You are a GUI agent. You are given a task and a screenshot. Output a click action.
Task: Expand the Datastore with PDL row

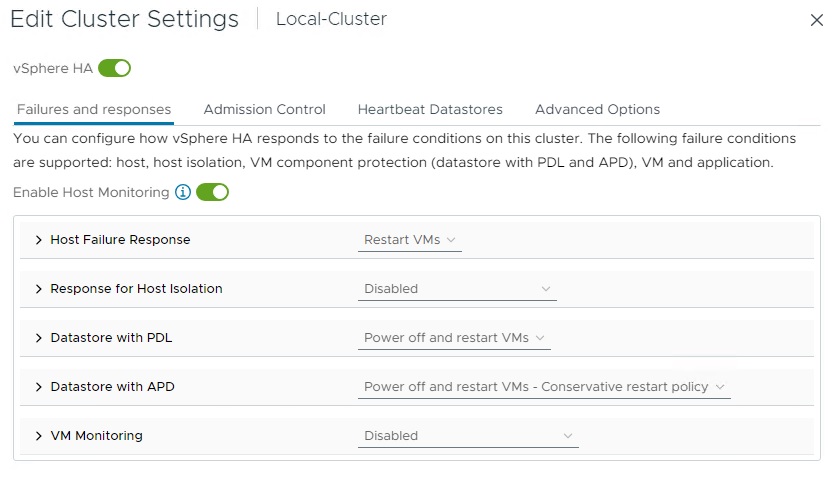coord(39,338)
